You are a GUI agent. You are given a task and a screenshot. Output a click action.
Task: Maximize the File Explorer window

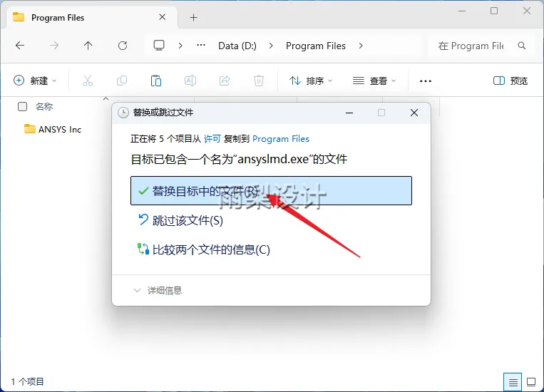point(494,11)
